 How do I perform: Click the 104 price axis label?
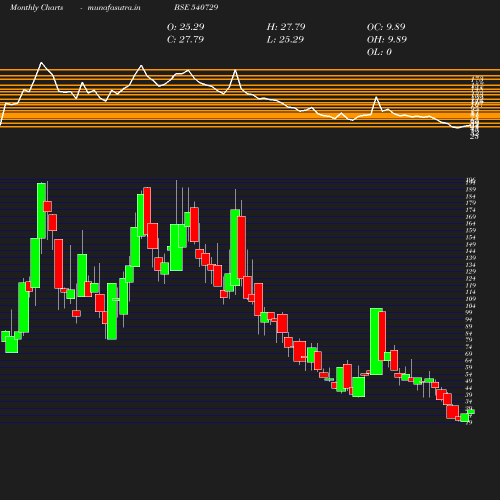coord(471,306)
